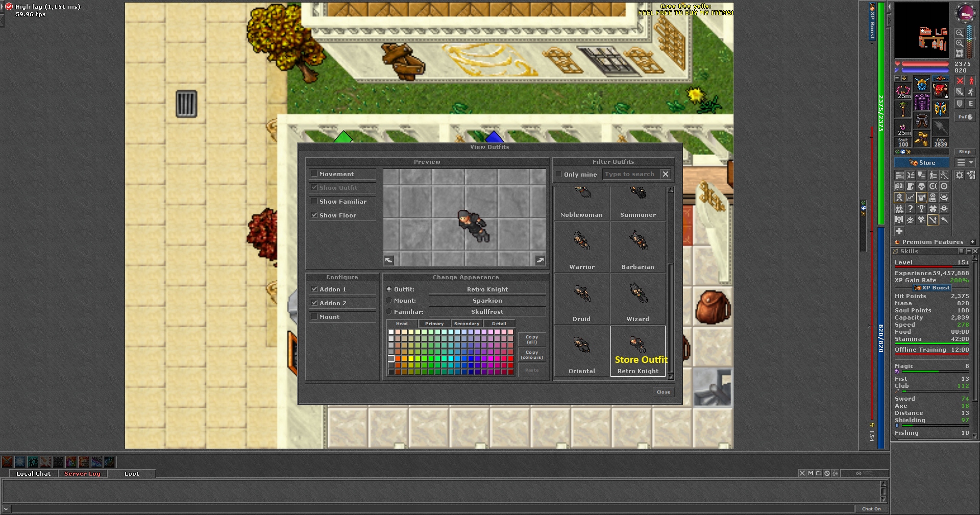Screen dimensions: 980x515
Task: Select the weapon wand slot
Action: click(x=903, y=108)
